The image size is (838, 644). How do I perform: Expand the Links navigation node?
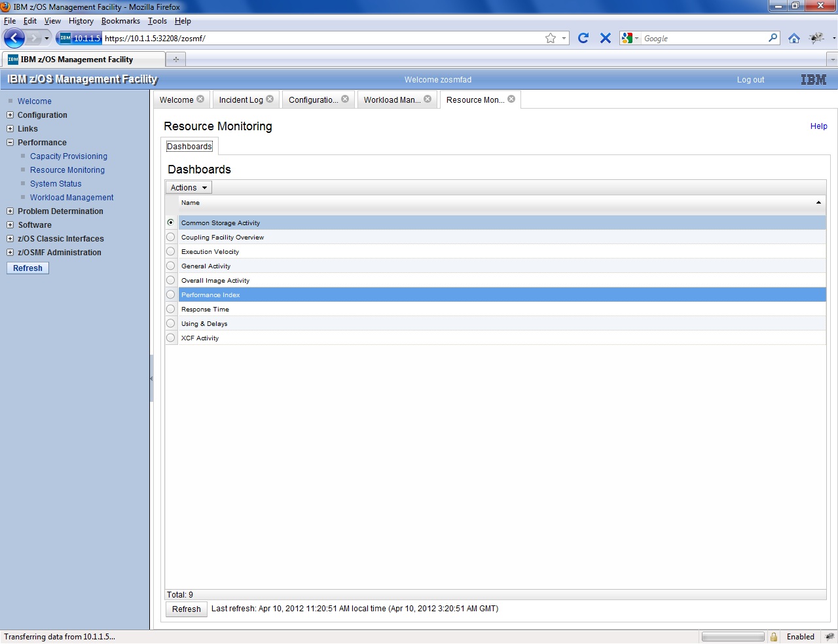10,128
